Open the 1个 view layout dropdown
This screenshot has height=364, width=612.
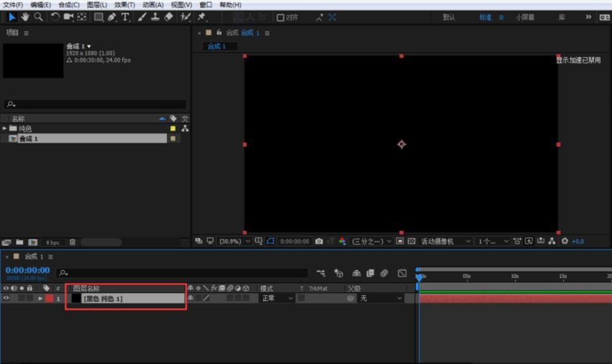493,242
